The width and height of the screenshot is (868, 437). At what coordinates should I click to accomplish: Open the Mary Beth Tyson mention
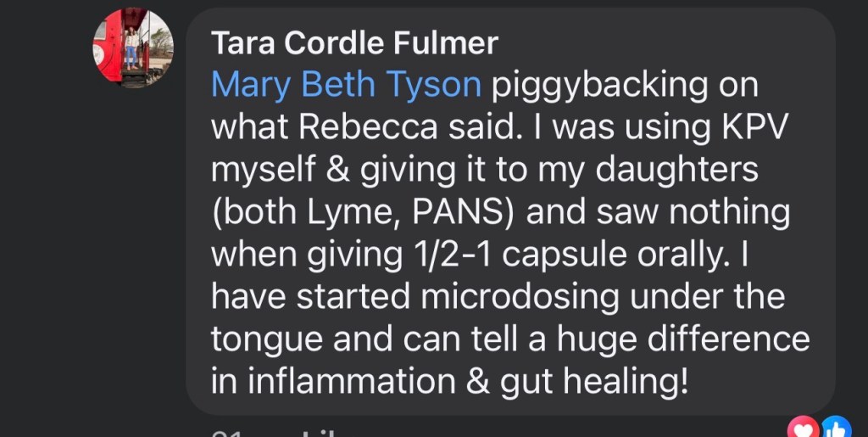coord(346,85)
